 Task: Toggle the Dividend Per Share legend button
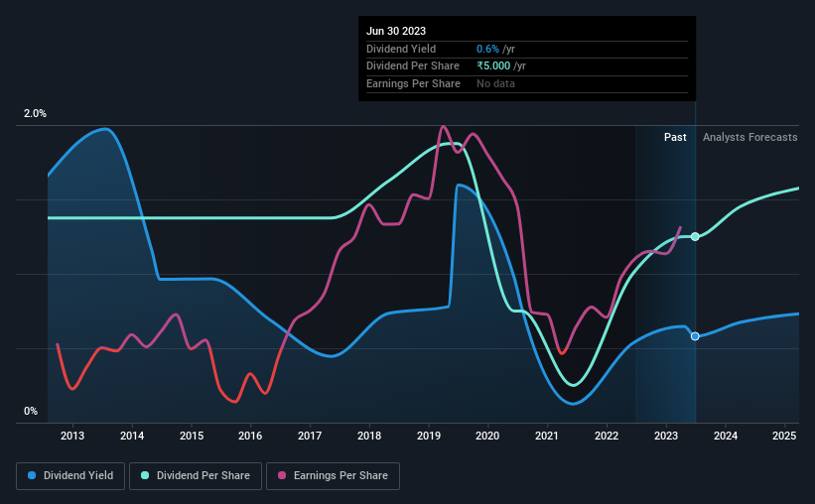tap(196, 476)
